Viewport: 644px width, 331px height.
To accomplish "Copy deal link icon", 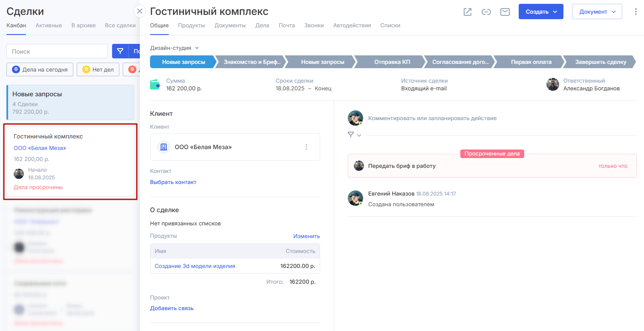I will (x=486, y=12).
